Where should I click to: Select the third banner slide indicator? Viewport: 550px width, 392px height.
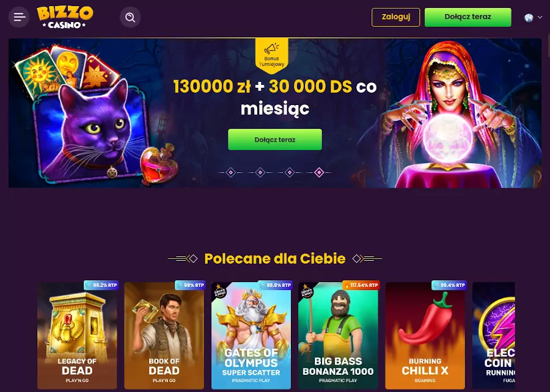click(x=290, y=172)
